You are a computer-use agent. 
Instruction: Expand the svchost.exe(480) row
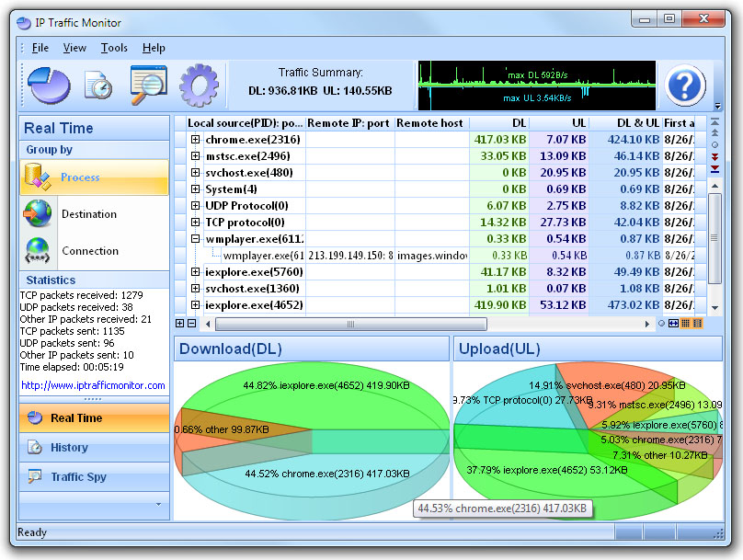196,173
